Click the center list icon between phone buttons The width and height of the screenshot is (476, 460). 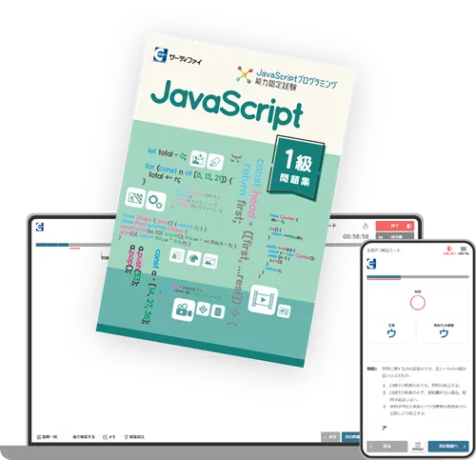pyautogui.click(x=418, y=446)
